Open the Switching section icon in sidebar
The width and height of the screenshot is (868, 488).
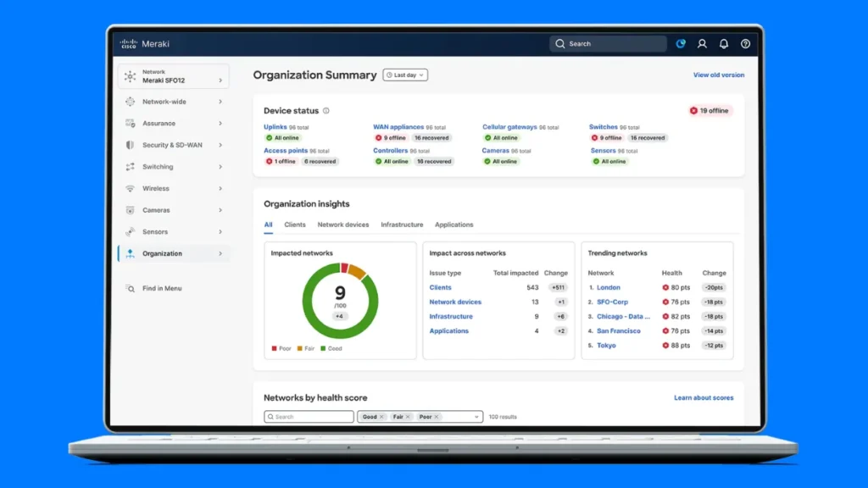point(130,166)
